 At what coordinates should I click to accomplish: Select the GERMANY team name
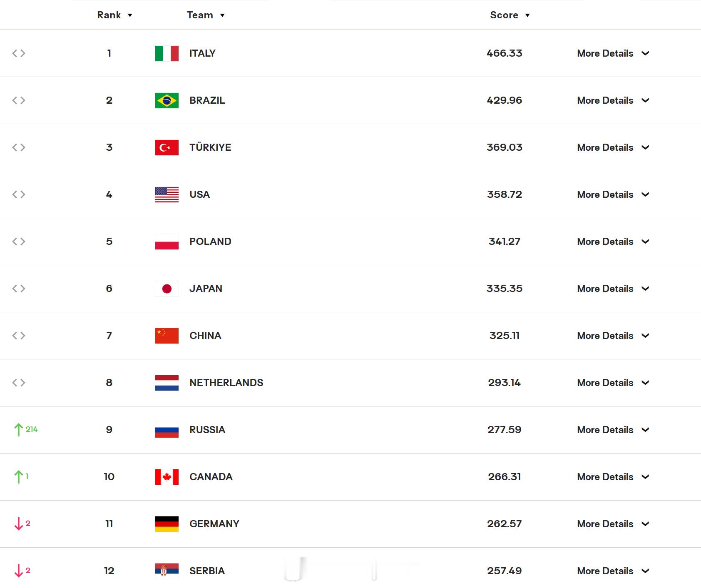[x=214, y=524]
